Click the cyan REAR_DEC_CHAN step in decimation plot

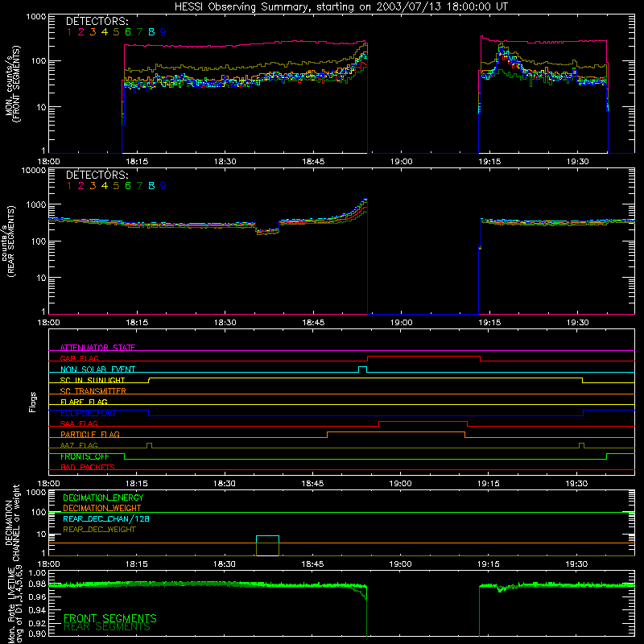tap(267, 536)
